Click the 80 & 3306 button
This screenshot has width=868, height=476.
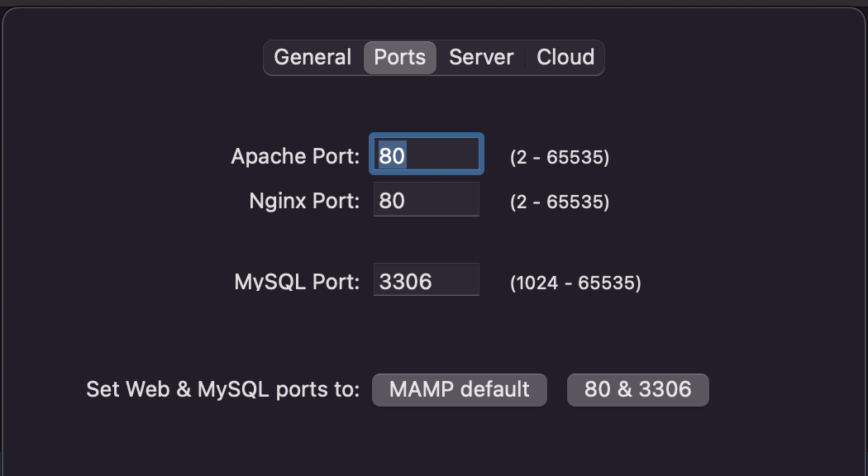click(637, 389)
